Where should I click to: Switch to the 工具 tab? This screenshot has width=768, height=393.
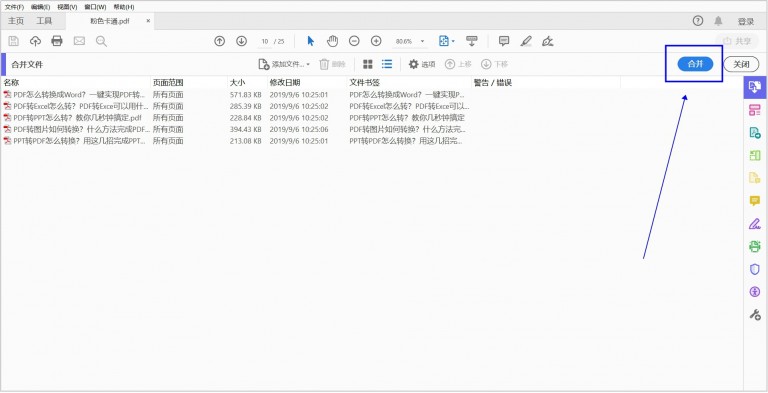[44, 21]
